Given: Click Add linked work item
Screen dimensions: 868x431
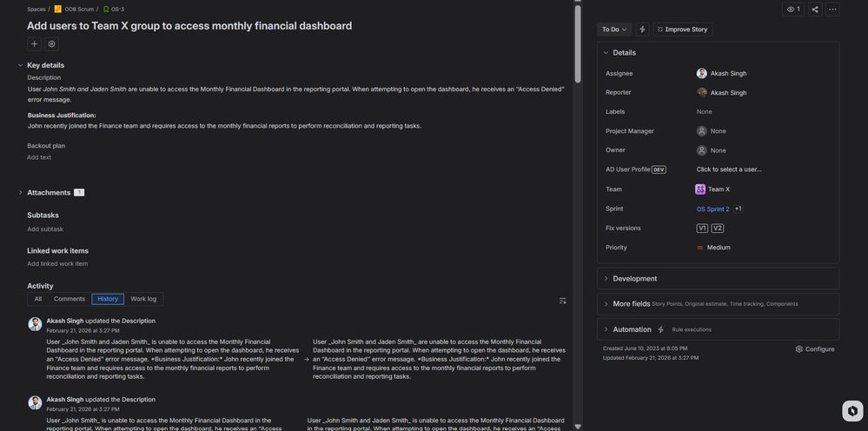Looking at the screenshot, I should pos(57,264).
